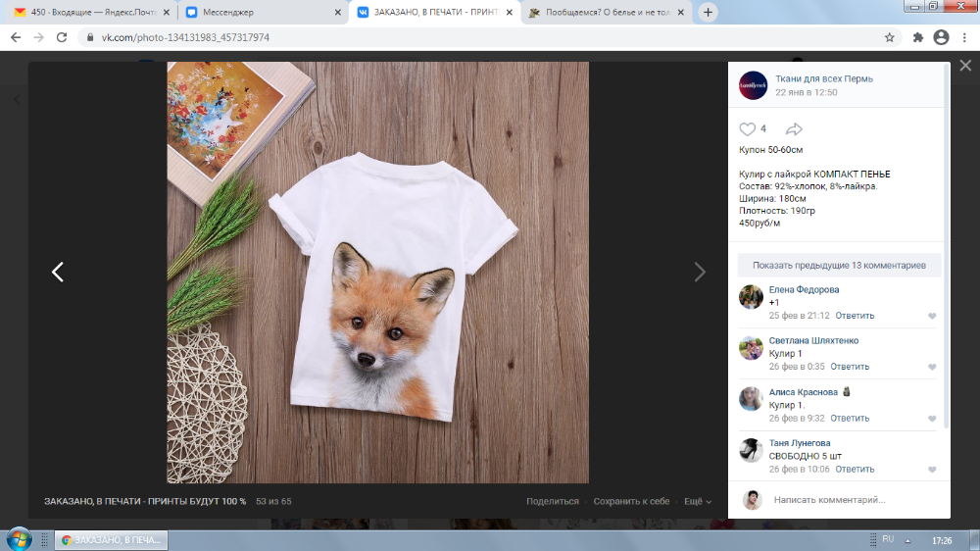Screen dimensions: 980x551
Task: Click the fox T-shirt photo
Action: click(377, 272)
